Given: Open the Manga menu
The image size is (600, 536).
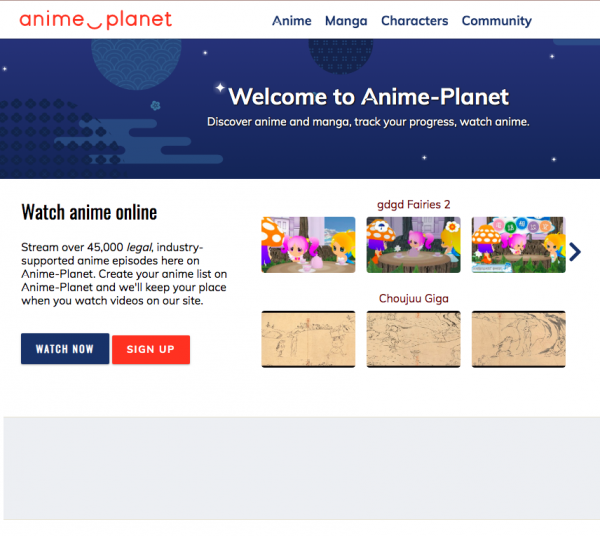Looking at the screenshot, I should [x=346, y=21].
